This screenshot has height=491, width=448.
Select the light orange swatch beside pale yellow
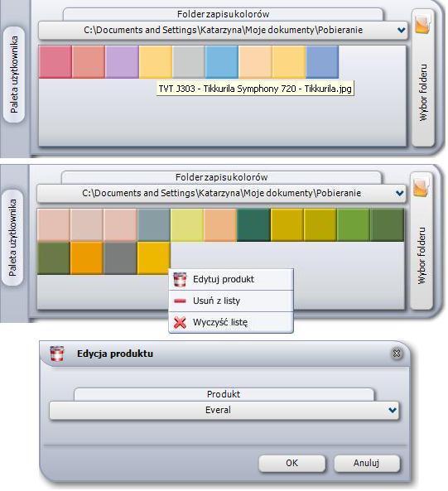[220, 225]
